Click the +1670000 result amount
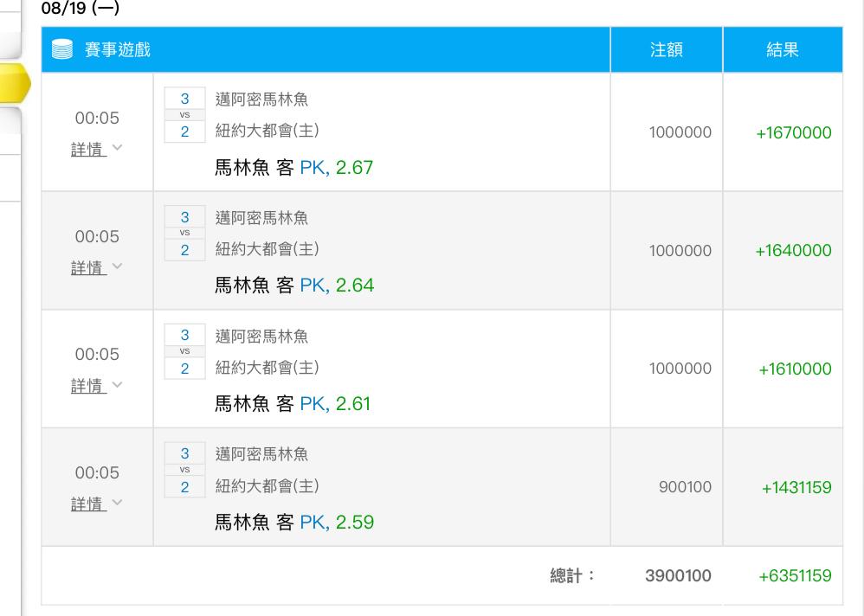This screenshot has height=616, width=864. tap(794, 132)
